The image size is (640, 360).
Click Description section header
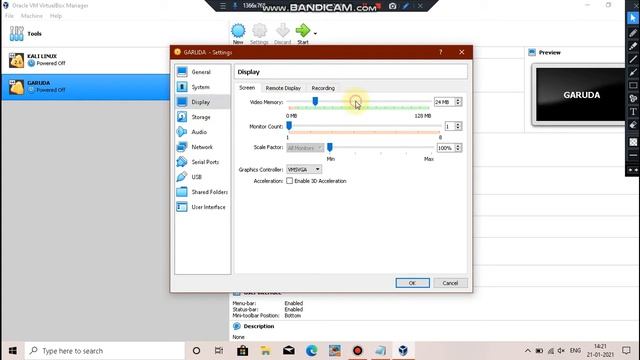point(259,327)
